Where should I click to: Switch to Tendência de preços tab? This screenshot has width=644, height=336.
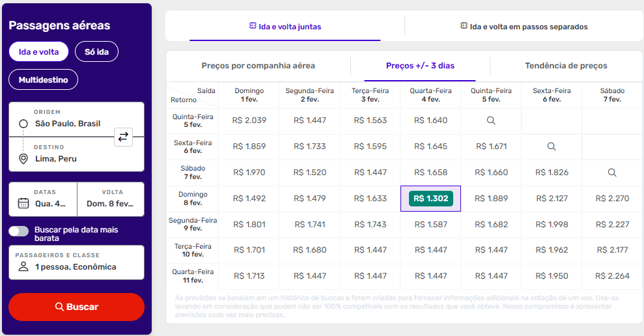point(566,66)
